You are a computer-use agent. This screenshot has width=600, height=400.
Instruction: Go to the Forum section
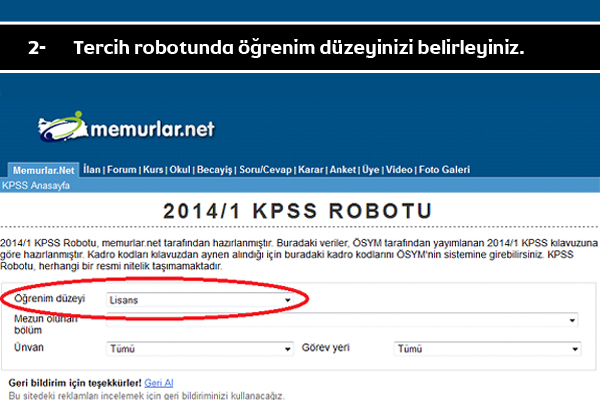click(x=122, y=170)
